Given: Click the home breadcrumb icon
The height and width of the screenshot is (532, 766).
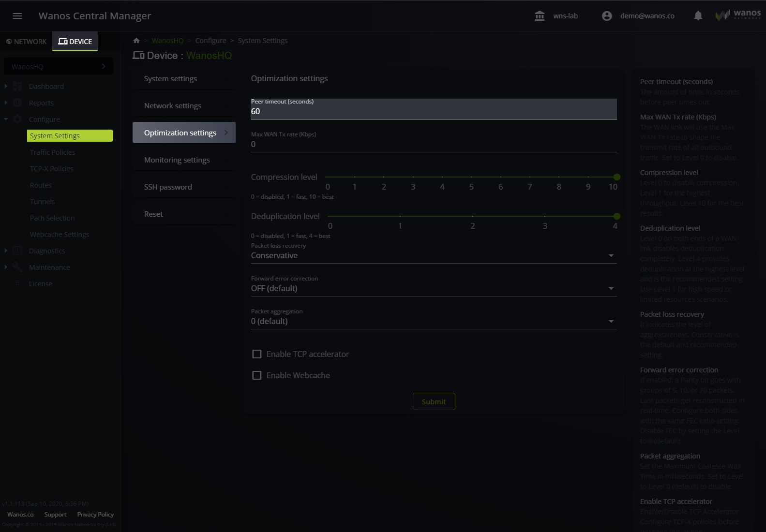Looking at the screenshot, I should [136, 41].
